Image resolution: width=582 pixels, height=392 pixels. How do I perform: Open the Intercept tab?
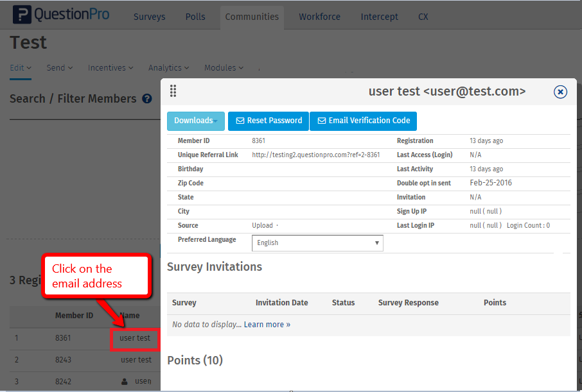pos(380,17)
